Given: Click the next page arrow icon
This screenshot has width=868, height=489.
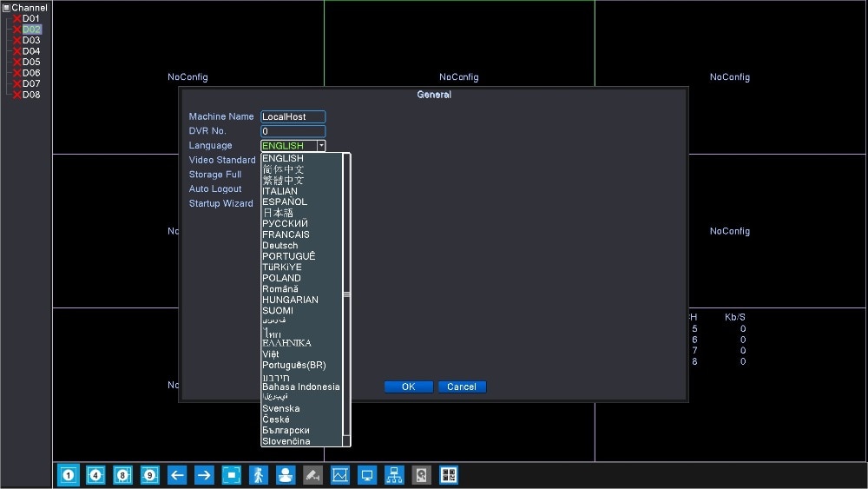Looking at the screenshot, I should (x=204, y=475).
